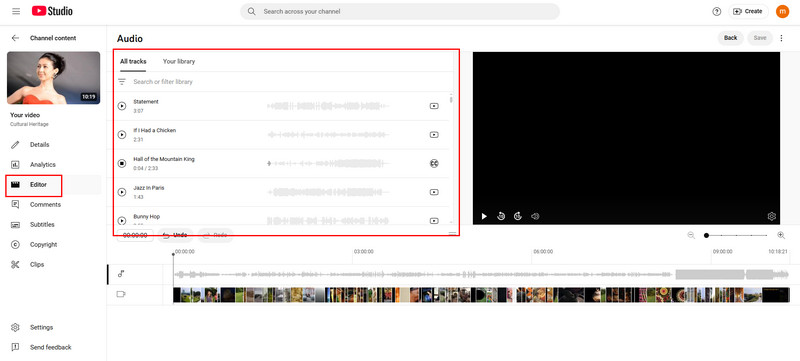Open the preview player settings gear
Viewport: 800px width, 361px height.
click(771, 216)
